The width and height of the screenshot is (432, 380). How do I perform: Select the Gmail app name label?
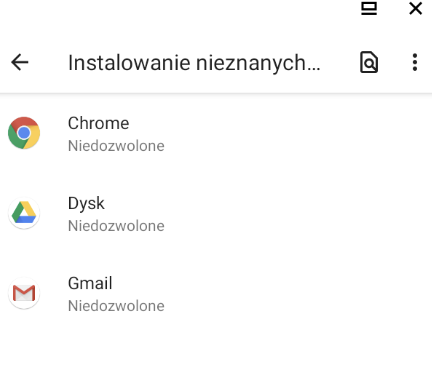pyautogui.click(x=90, y=283)
